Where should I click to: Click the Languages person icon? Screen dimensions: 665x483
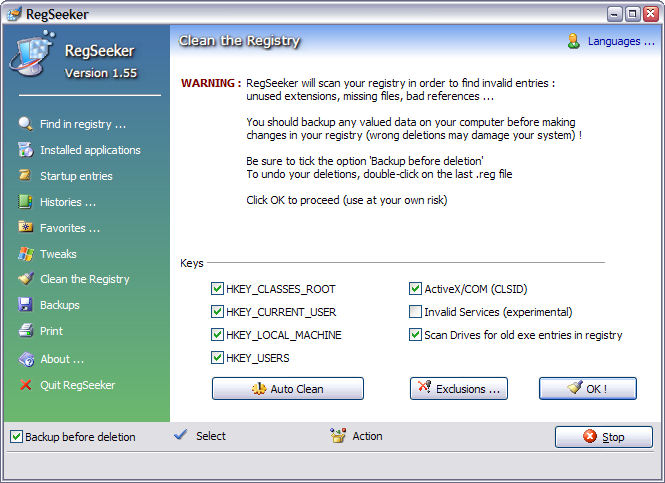573,41
